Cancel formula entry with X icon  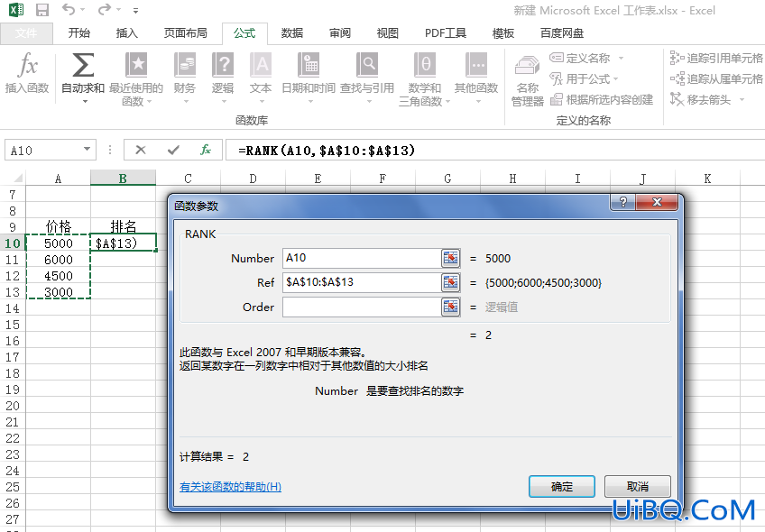pos(141,150)
